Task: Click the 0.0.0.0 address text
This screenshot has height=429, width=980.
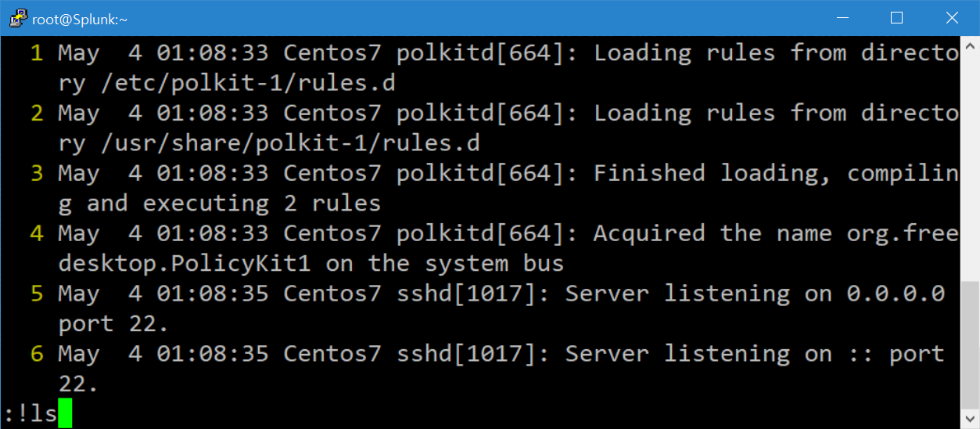Action: click(896, 294)
